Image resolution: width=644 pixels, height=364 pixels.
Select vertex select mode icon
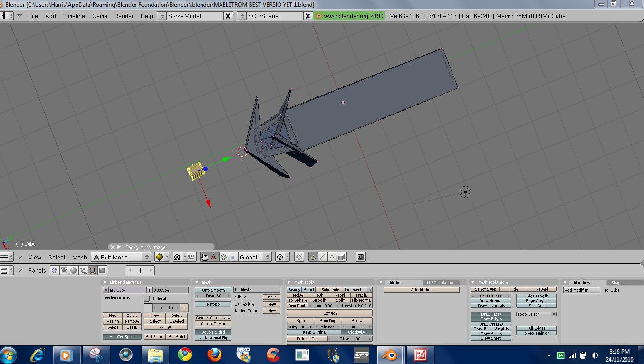313,257
